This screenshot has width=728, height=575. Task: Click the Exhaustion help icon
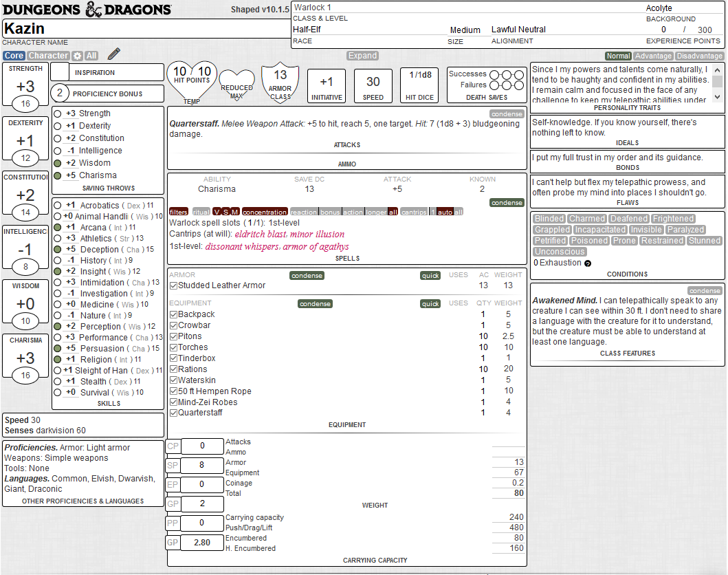coord(588,263)
